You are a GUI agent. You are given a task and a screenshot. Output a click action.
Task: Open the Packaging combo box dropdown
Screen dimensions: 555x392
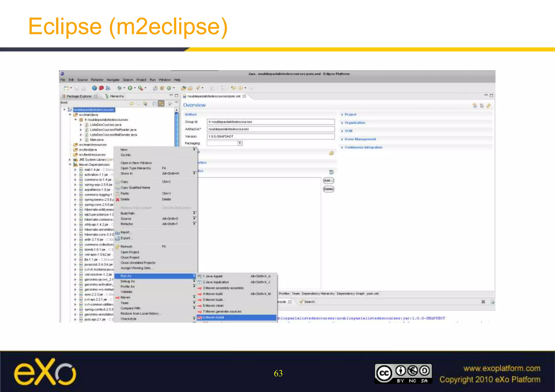240,143
